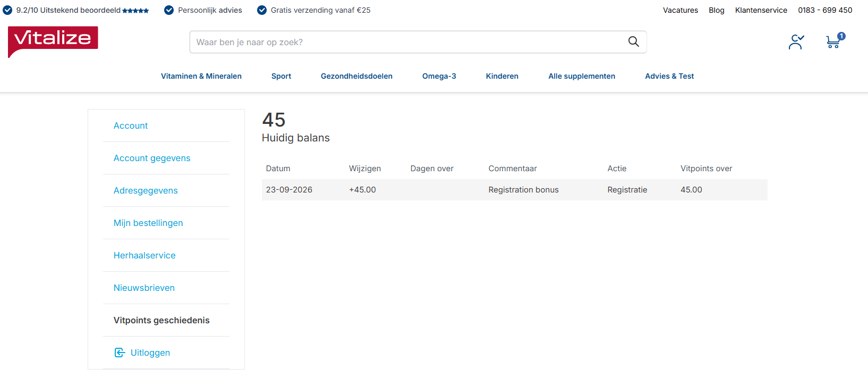Viewport: 868px width, 377px height.
Task: Open Mijn bestellingen in sidebar
Action: click(x=148, y=223)
